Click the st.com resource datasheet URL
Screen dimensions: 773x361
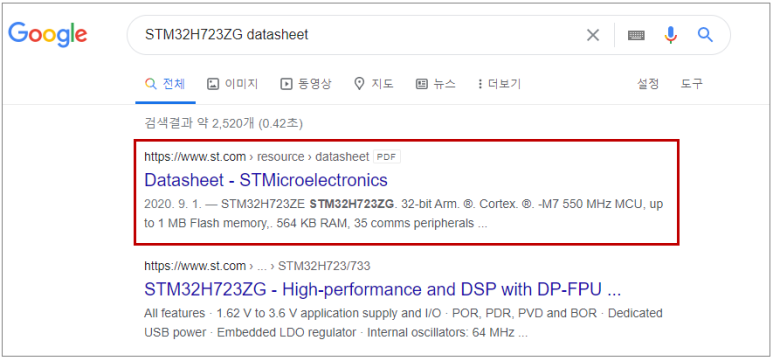(x=256, y=157)
